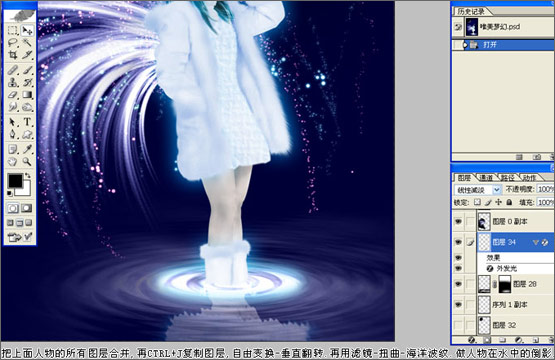Switch to the 路径 tab
The height and width of the screenshot is (360, 555).
[x=508, y=177]
